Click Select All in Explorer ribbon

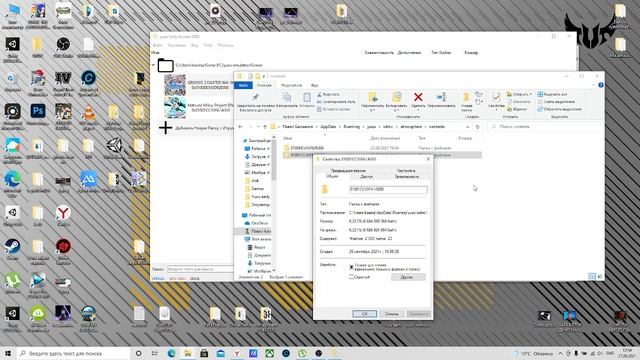552,94
